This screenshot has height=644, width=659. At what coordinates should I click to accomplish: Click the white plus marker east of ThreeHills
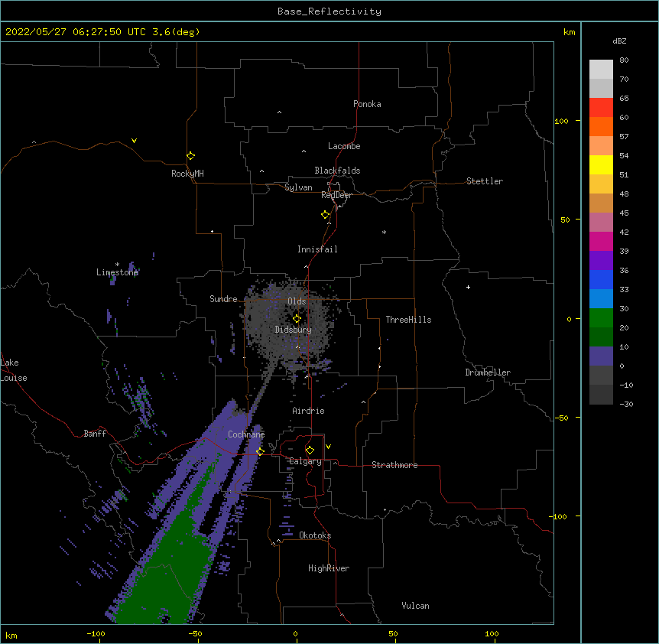(x=468, y=287)
